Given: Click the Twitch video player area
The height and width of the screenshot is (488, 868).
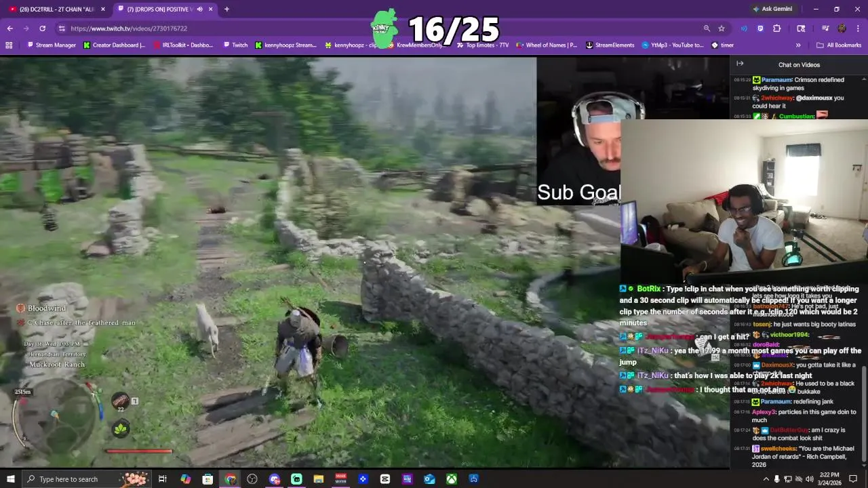Looking at the screenshot, I should (364, 263).
